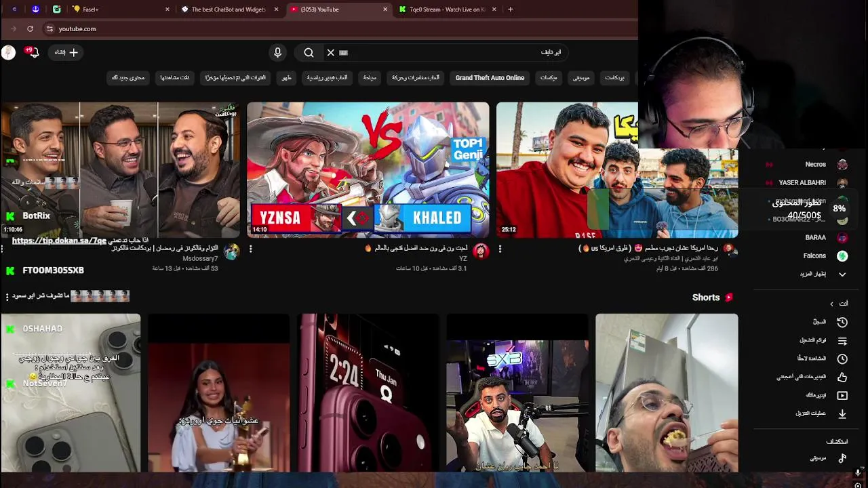
Task: Select the تمّت مشاهدتها filter chip
Action: coord(174,78)
